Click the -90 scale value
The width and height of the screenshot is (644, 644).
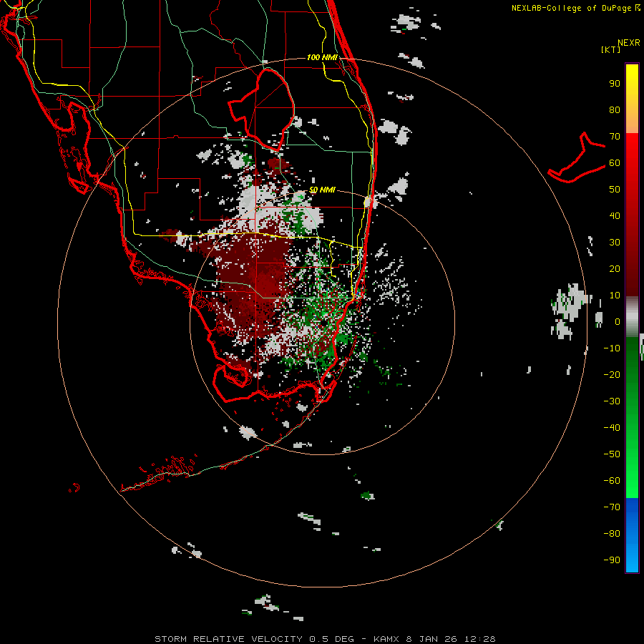click(612, 560)
